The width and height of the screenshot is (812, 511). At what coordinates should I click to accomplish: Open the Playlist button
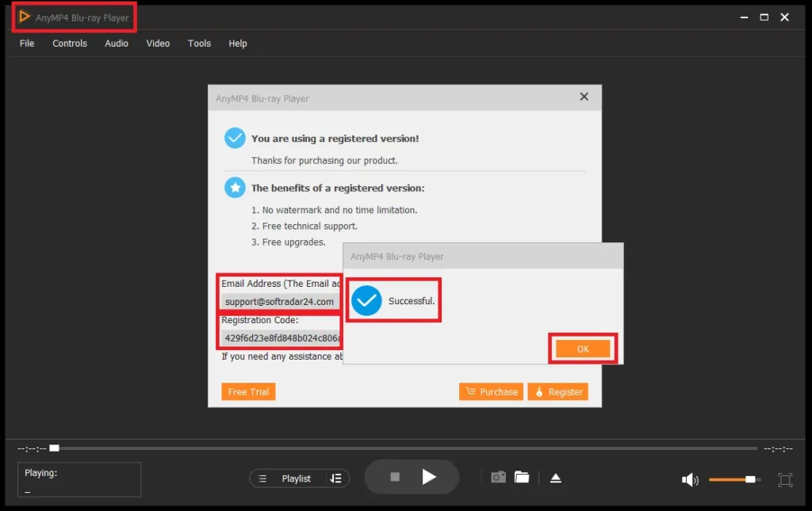pyautogui.click(x=297, y=479)
